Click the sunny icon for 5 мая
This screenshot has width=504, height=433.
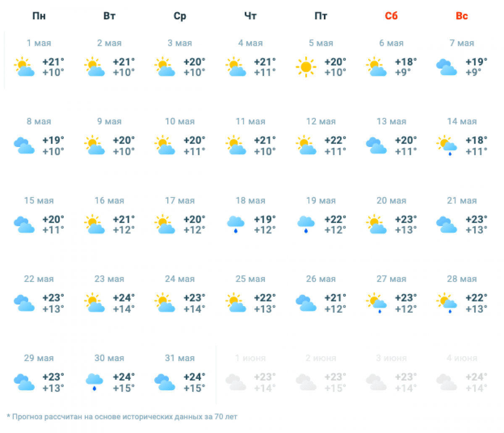pyautogui.click(x=306, y=67)
